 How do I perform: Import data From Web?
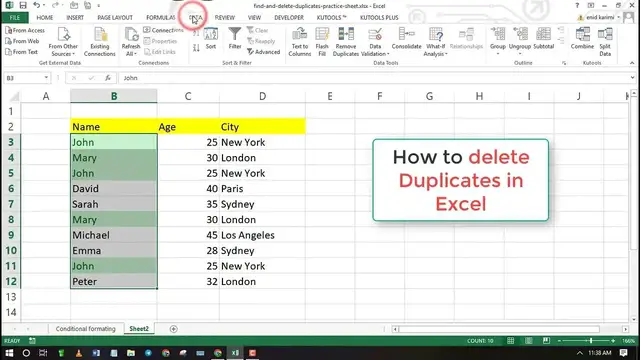tap(22, 41)
